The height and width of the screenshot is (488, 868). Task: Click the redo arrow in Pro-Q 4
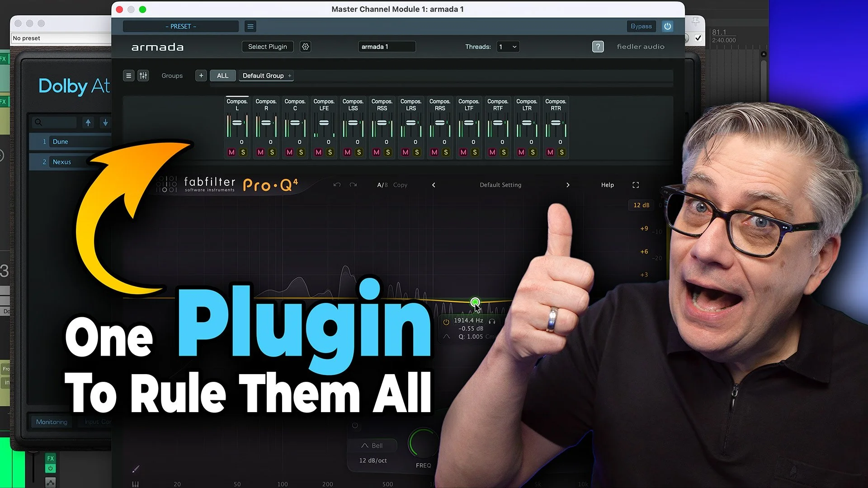pyautogui.click(x=353, y=185)
